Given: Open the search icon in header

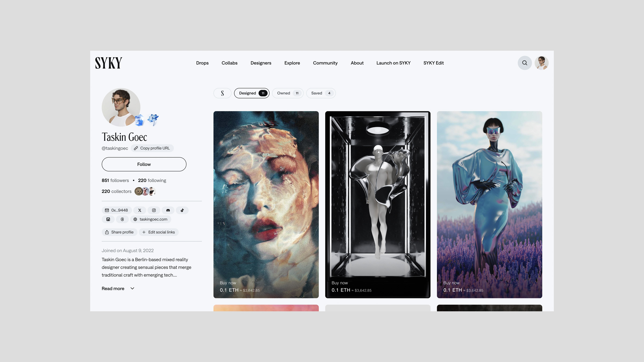Looking at the screenshot, I should 525,63.
